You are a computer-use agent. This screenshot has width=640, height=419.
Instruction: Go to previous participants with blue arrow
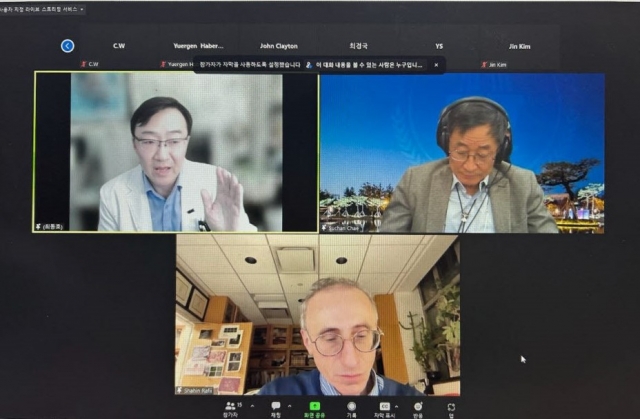[x=67, y=46]
